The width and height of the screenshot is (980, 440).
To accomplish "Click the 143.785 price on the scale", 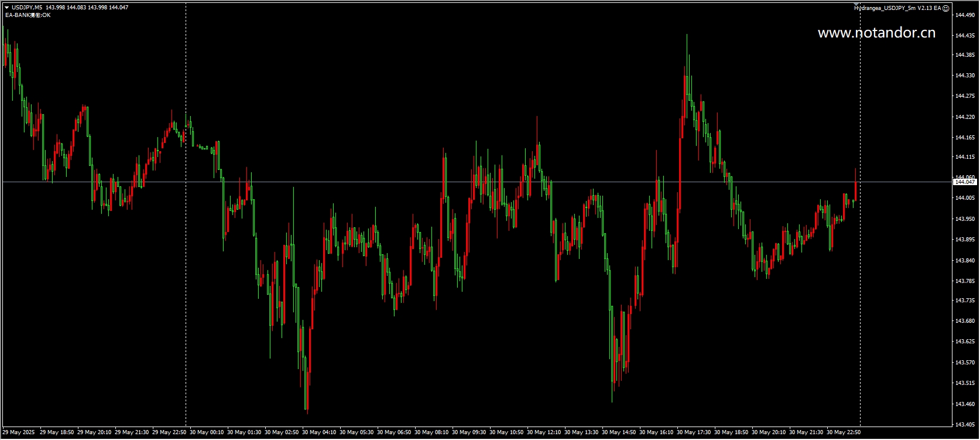I will point(965,281).
